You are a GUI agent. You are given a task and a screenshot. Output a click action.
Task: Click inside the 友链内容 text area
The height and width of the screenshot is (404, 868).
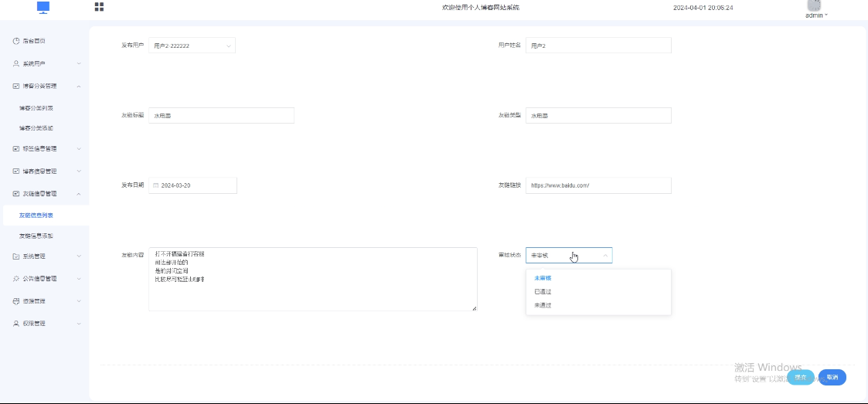coord(313,279)
